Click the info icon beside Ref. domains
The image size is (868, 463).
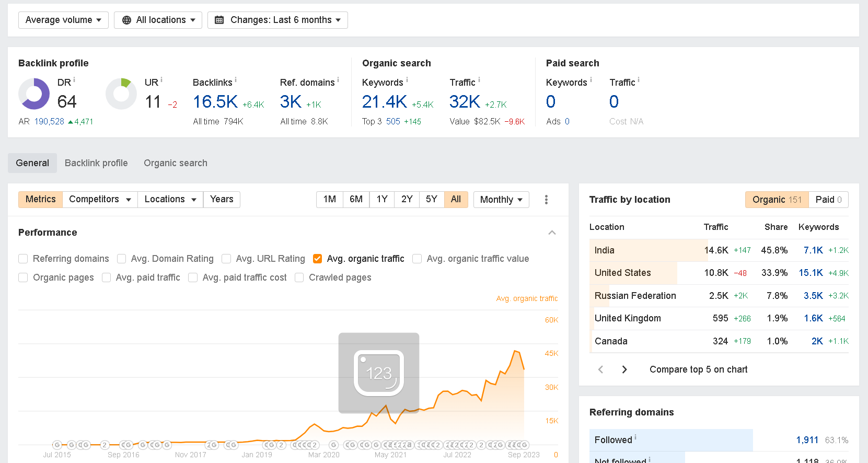[x=338, y=80]
